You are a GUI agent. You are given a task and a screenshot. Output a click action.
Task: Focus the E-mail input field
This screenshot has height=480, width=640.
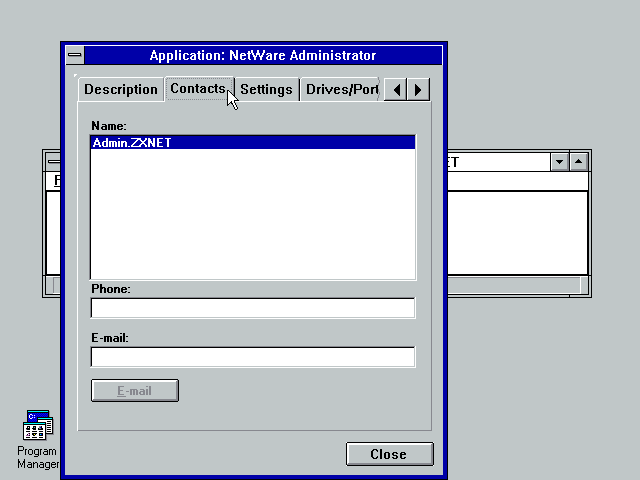click(253, 357)
